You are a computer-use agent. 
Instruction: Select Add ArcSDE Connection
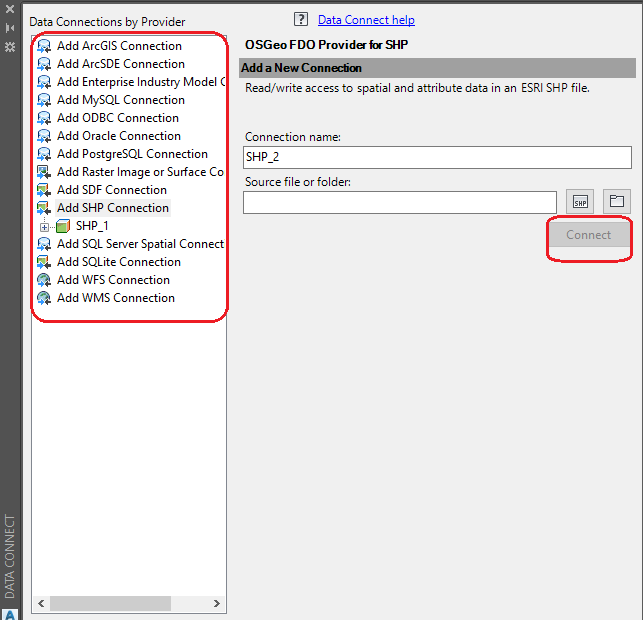coord(121,64)
